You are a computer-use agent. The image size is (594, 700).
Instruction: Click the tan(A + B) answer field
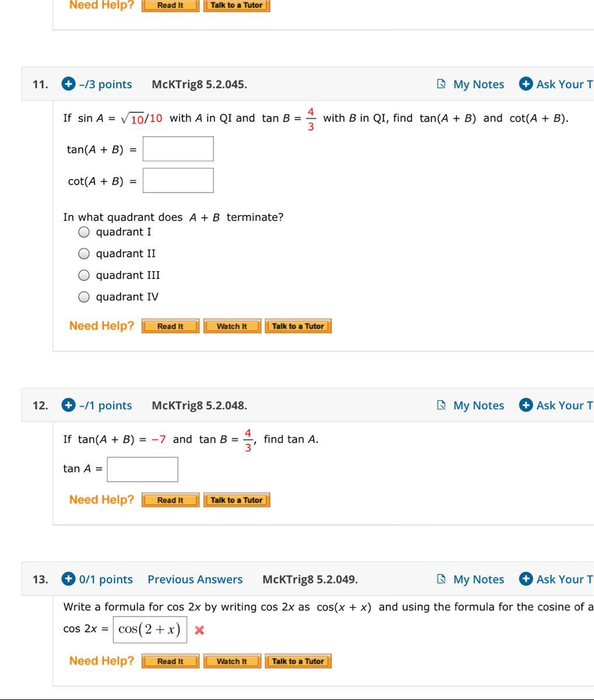pyautogui.click(x=178, y=149)
